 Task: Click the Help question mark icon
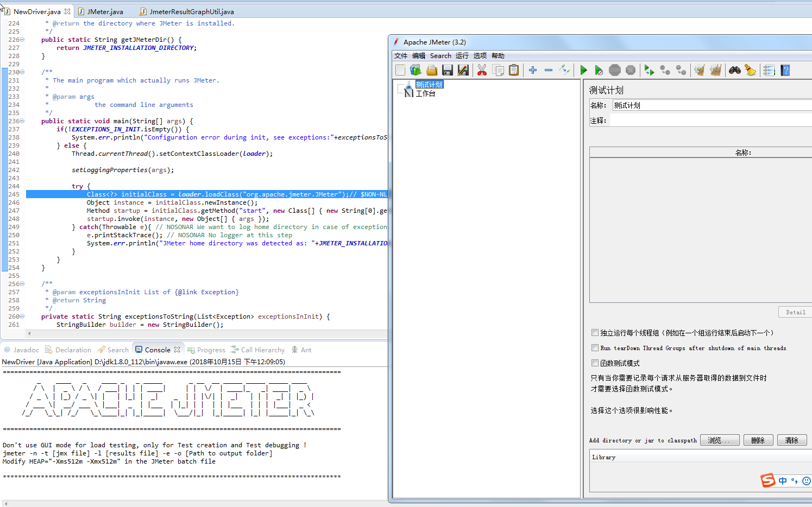pos(785,70)
